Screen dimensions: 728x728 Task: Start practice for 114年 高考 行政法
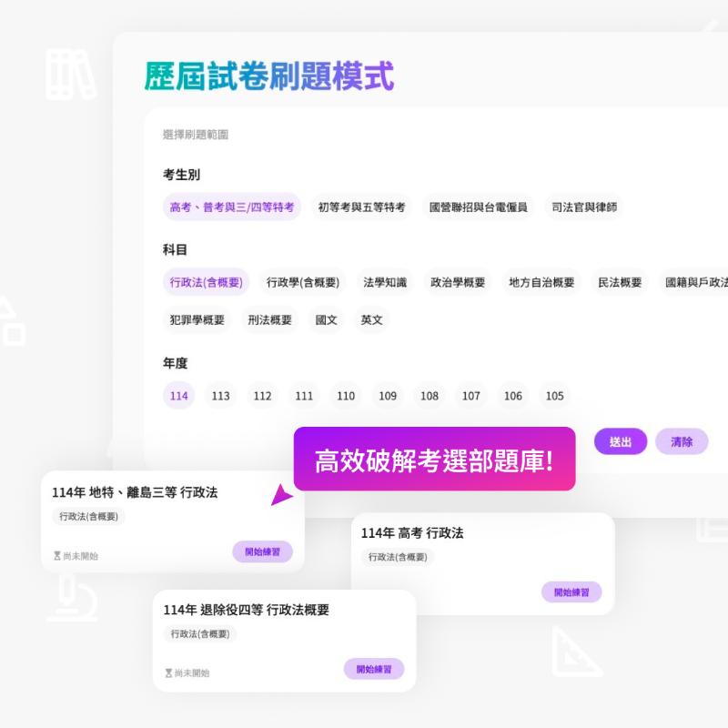(x=571, y=592)
